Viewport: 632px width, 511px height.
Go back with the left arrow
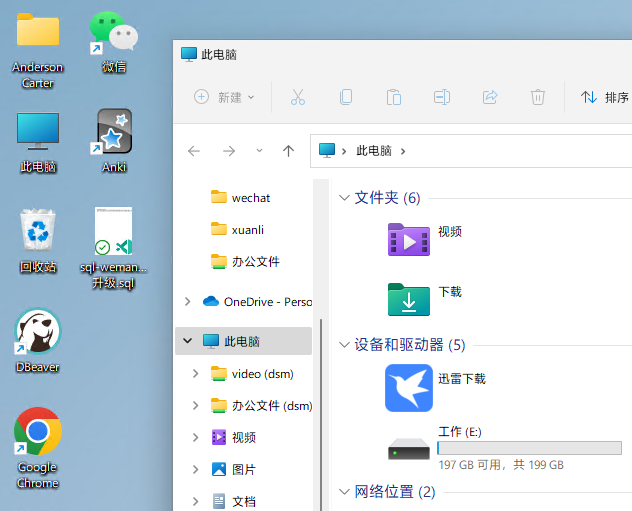click(194, 151)
